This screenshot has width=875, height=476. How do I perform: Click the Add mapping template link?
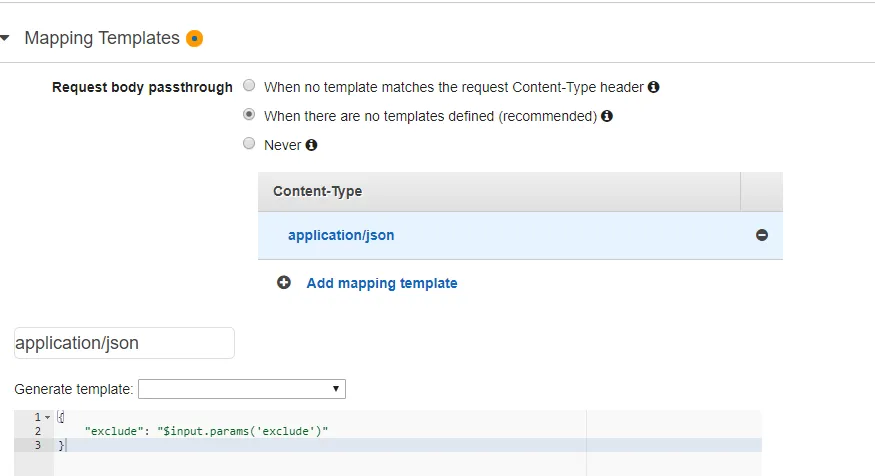(382, 283)
